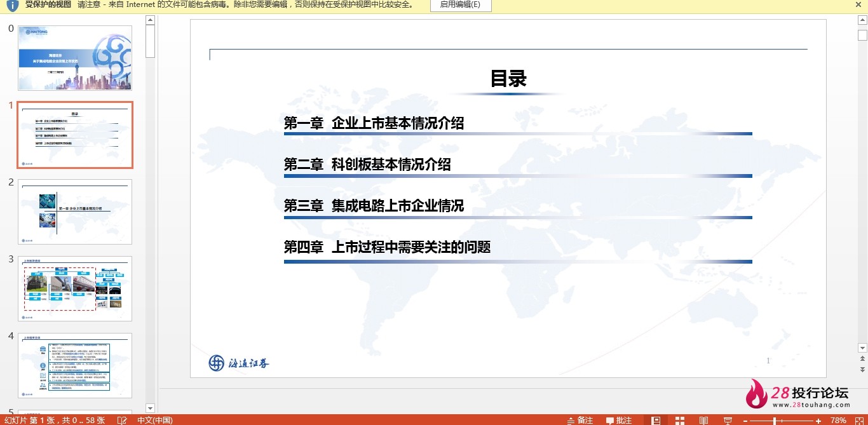Click the 78% zoom level
The width and height of the screenshot is (868, 425).
coord(838,420)
